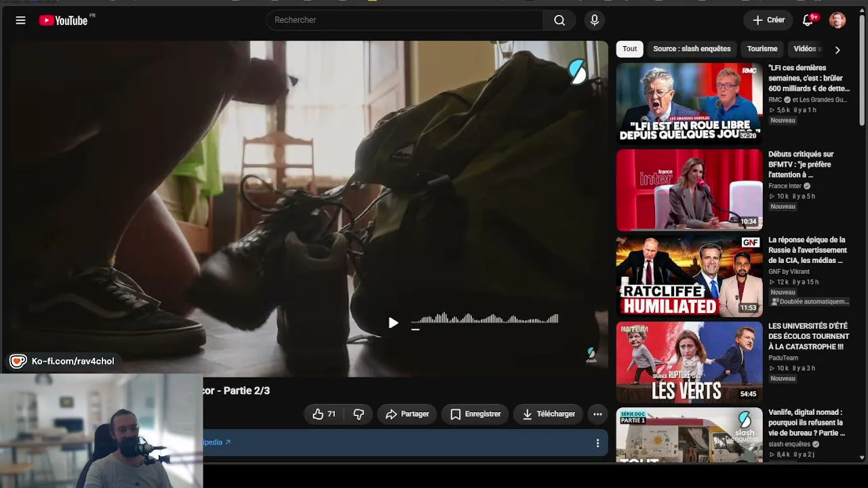The height and width of the screenshot is (488, 868).
Task: Click the magnifier search button
Action: point(559,20)
